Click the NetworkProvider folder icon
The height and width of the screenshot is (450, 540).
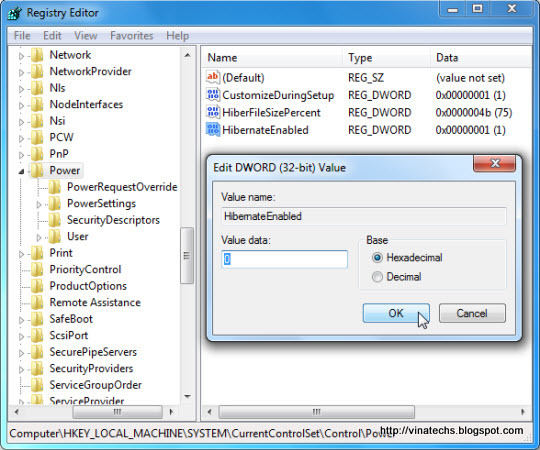click(37, 71)
